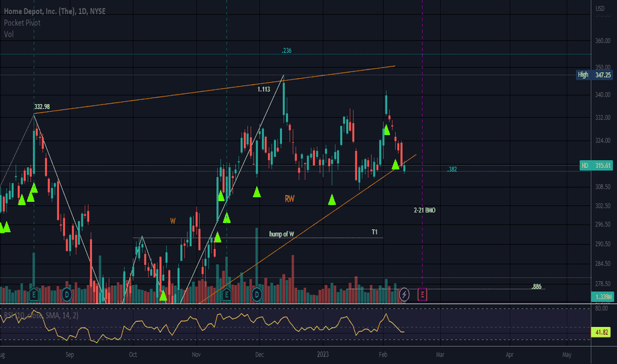Click the '2-21 BMO' earnings note

[x=424, y=210]
